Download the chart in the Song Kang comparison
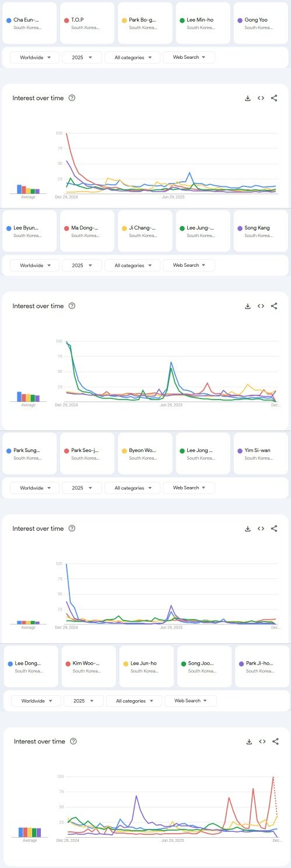The width and height of the screenshot is (291, 868). [x=248, y=306]
